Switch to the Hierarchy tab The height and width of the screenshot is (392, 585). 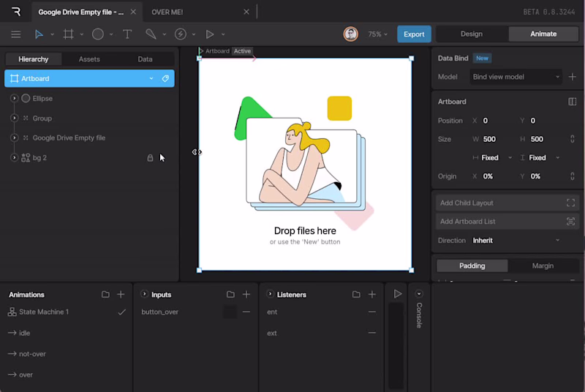click(x=33, y=59)
